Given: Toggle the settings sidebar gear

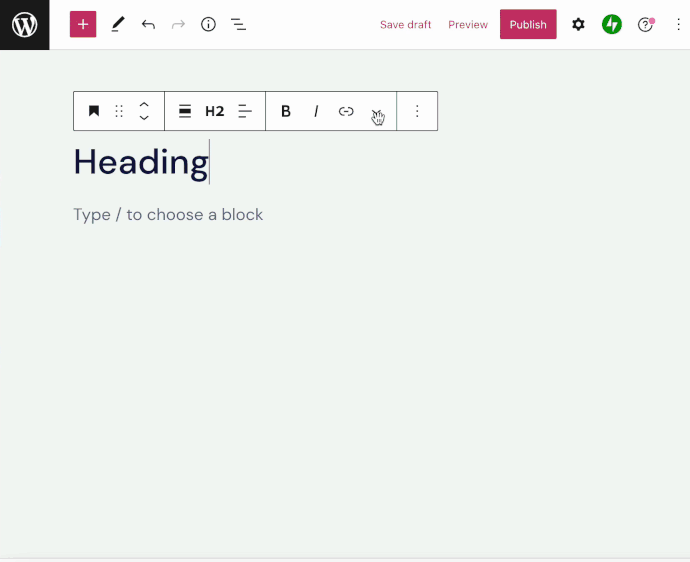Looking at the screenshot, I should pyautogui.click(x=578, y=25).
